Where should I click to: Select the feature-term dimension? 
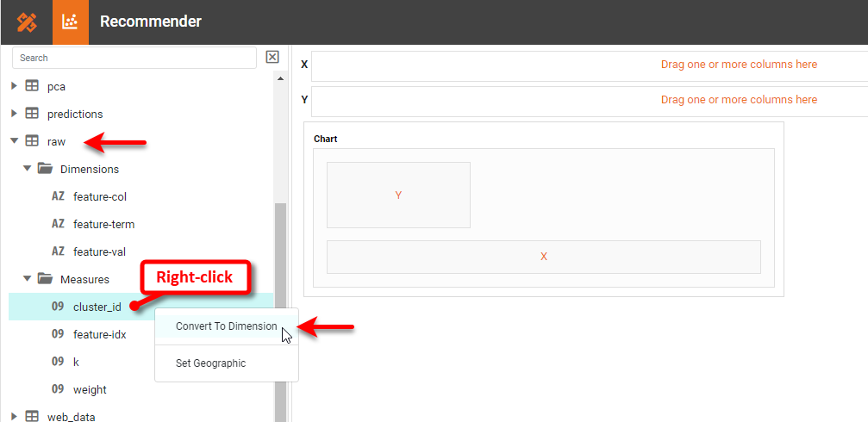(x=103, y=224)
